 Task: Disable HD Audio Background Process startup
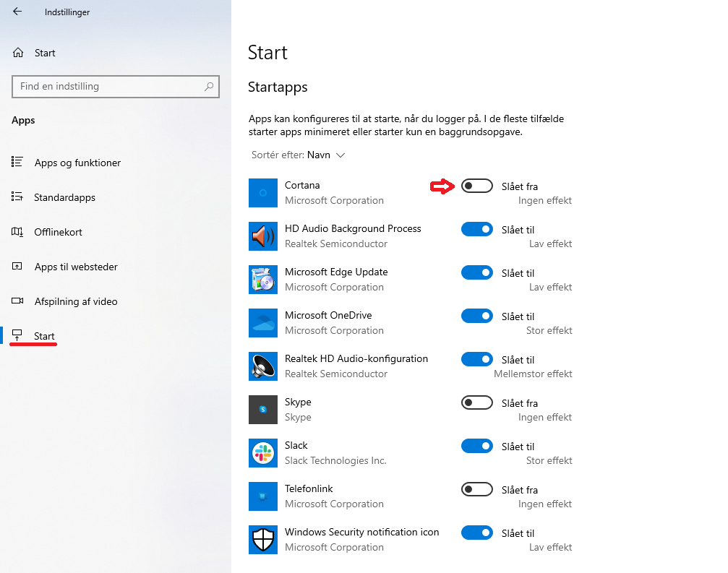click(x=477, y=229)
